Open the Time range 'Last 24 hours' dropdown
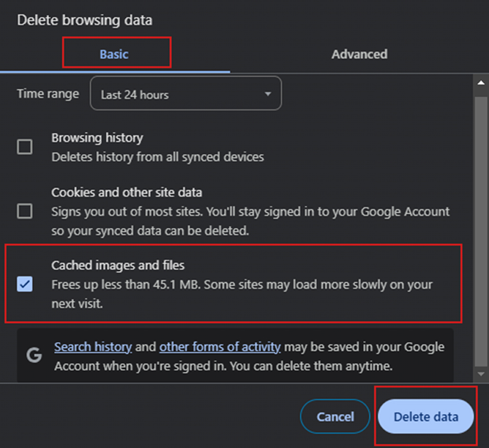The image size is (489, 448). coord(186,93)
